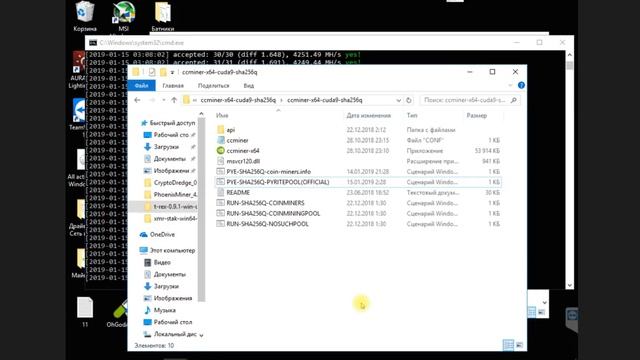The height and width of the screenshot is (360, 640).
Task: Select the msvcr120.dll file
Action: (x=243, y=161)
